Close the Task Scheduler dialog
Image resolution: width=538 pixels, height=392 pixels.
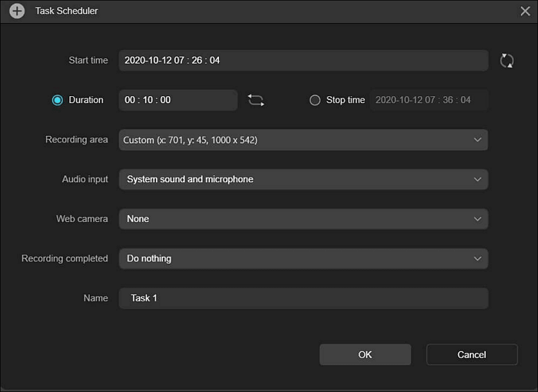pos(525,11)
